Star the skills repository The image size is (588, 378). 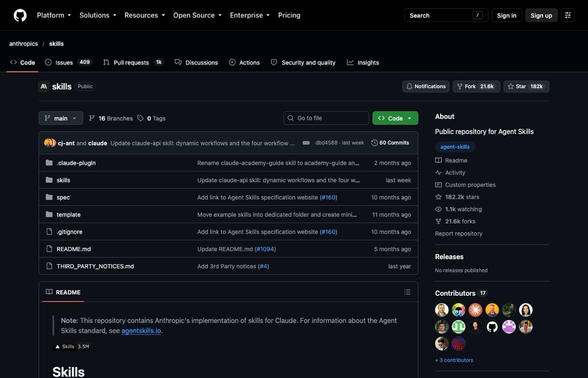526,86
